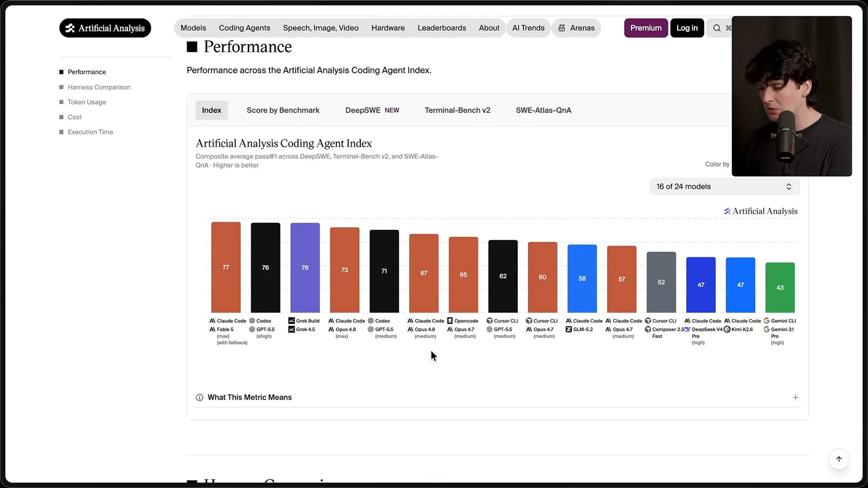Click the Fable 5 bar scoring 77
The width and height of the screenshot is (868, 488).
226,267
